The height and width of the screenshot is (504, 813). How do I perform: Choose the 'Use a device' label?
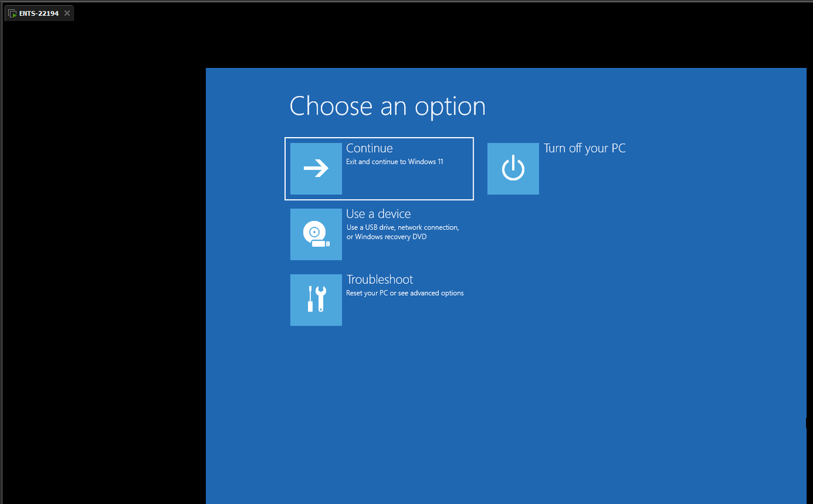pos(379,214)
